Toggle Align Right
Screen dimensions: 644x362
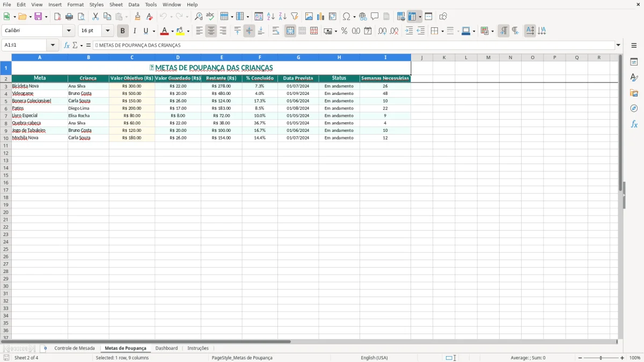point(223,31)
